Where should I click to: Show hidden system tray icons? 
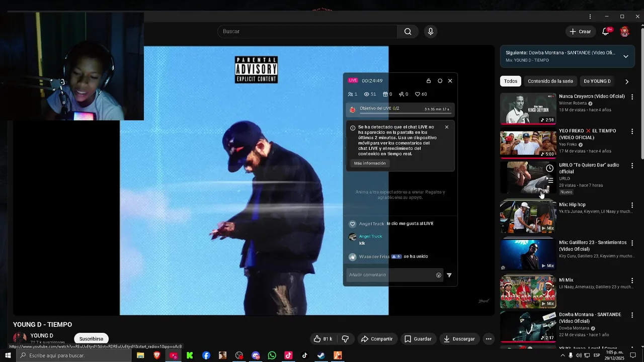(562, 355)
